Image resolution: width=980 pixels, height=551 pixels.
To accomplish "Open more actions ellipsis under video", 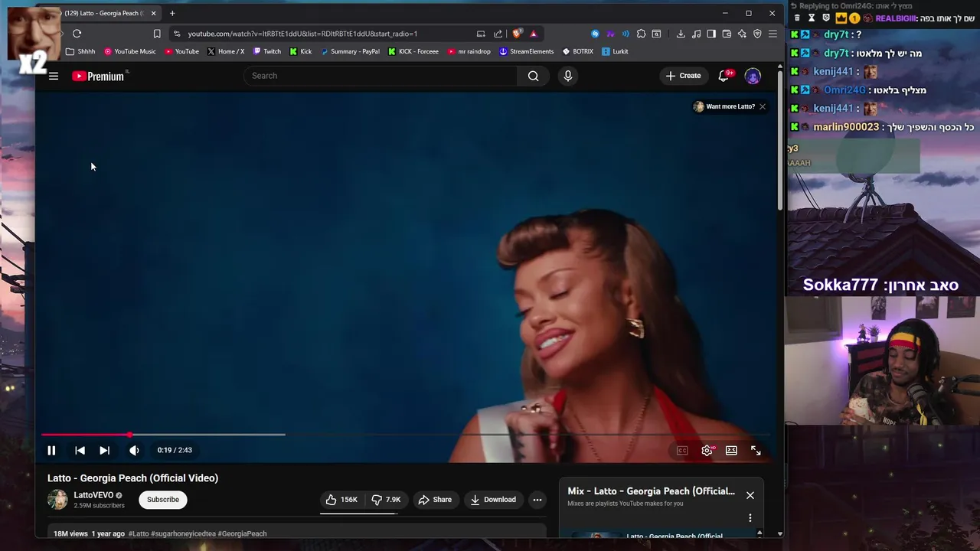I will tap(537, 500).
